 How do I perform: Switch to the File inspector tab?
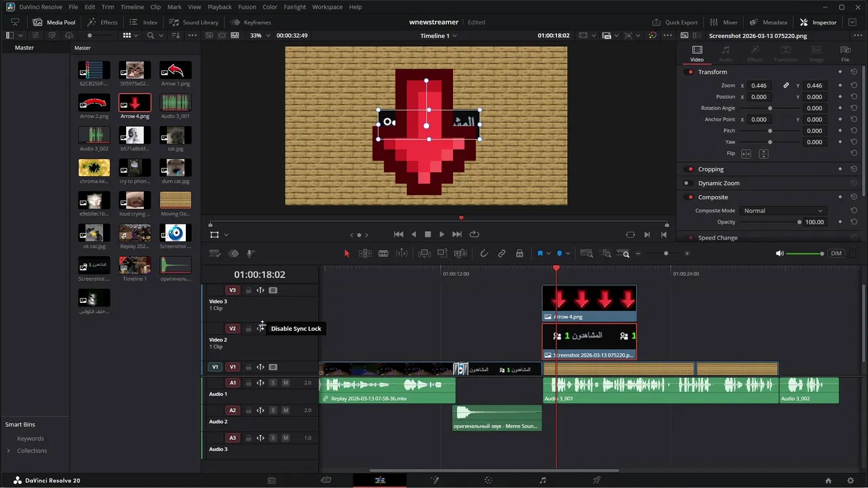click(845, 54)
